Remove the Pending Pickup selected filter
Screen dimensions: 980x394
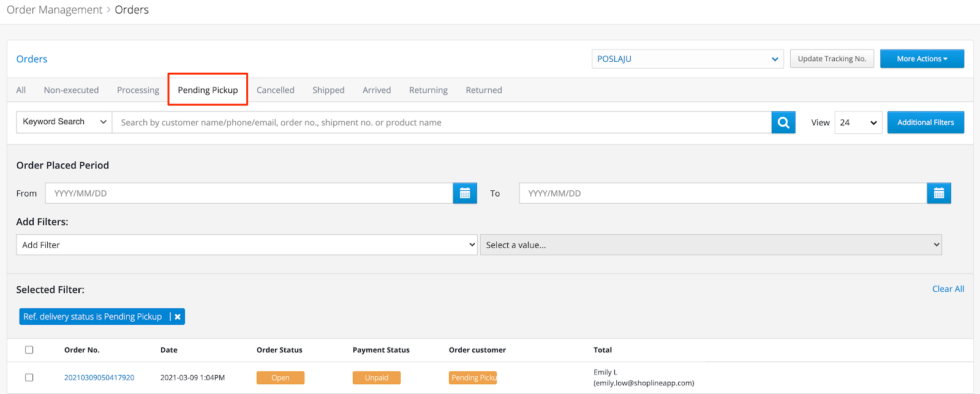coord(178,316)
